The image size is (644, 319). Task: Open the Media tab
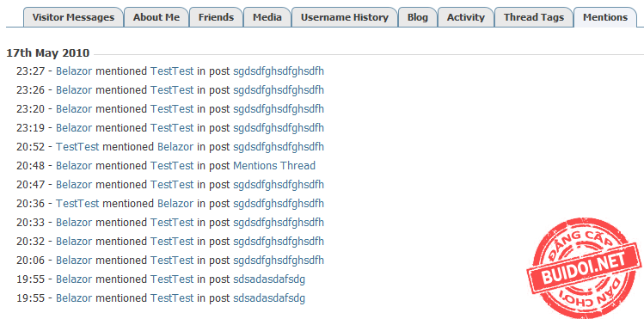pos(267,17)
